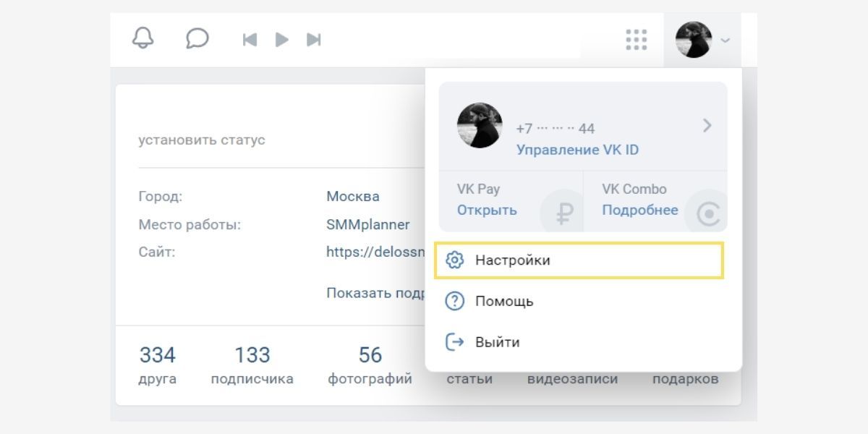Open messages via speech bubble icon
Image resolution: width=868 pixels, height=434 pixels.
(x=197, y=38)
